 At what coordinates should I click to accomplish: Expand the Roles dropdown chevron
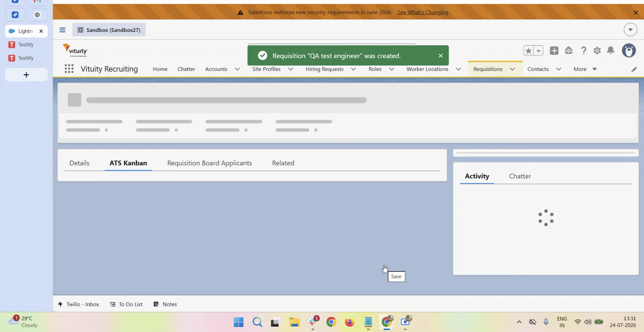click(x=392, y=69)
